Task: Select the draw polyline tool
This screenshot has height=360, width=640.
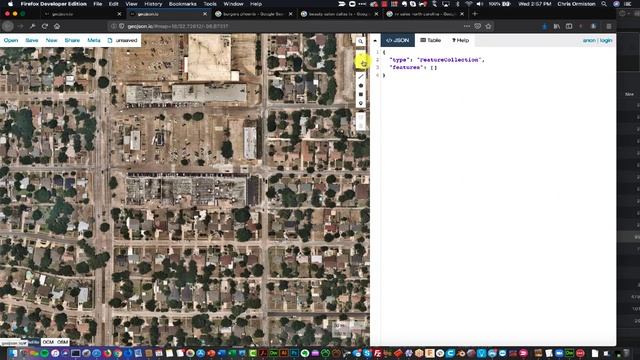Action: pos(360,77)
